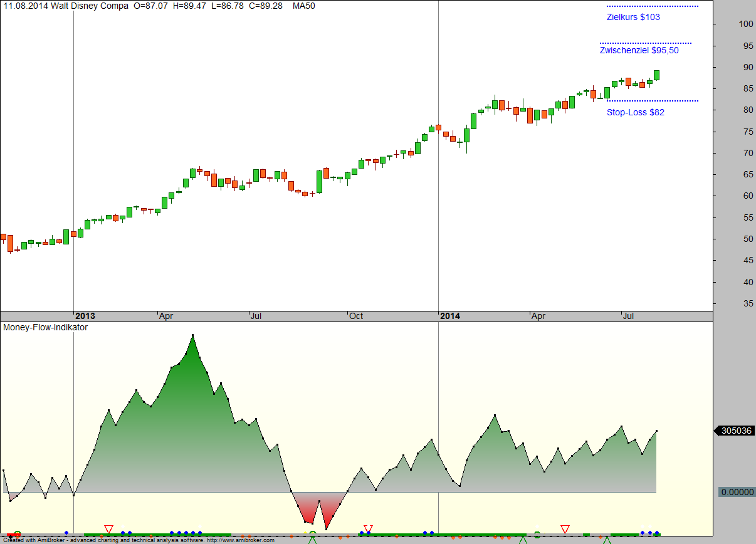This screenshot has height=544, width=756.
Task: Click the dotted Stop-Loss line at 82
Action: pyautogui.click(x=652, y=100)
